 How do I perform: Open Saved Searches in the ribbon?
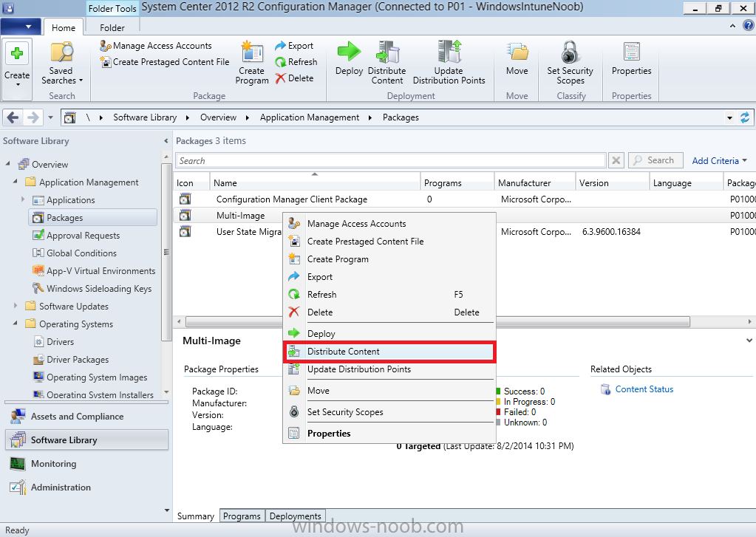pos(62,63)
